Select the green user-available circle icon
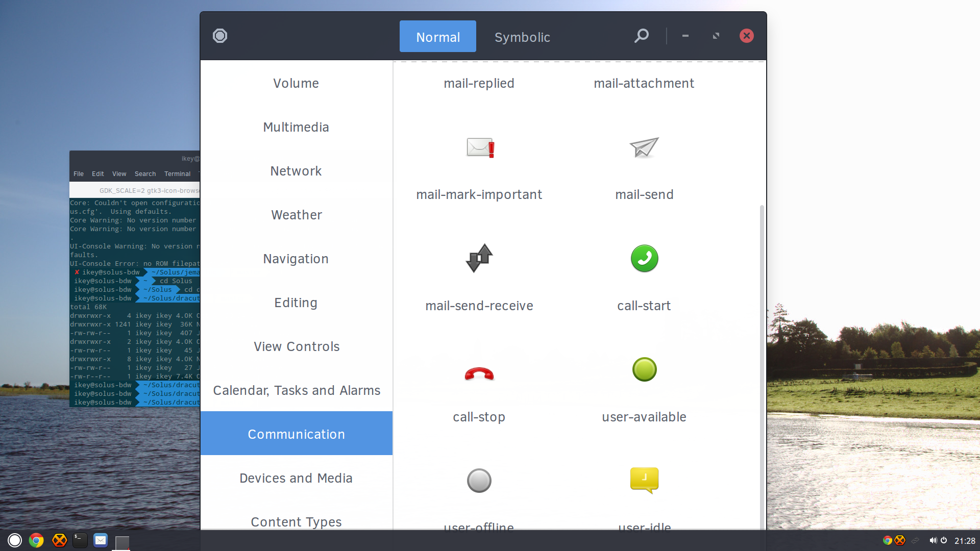Screen dimensions: 980x551 644,369
